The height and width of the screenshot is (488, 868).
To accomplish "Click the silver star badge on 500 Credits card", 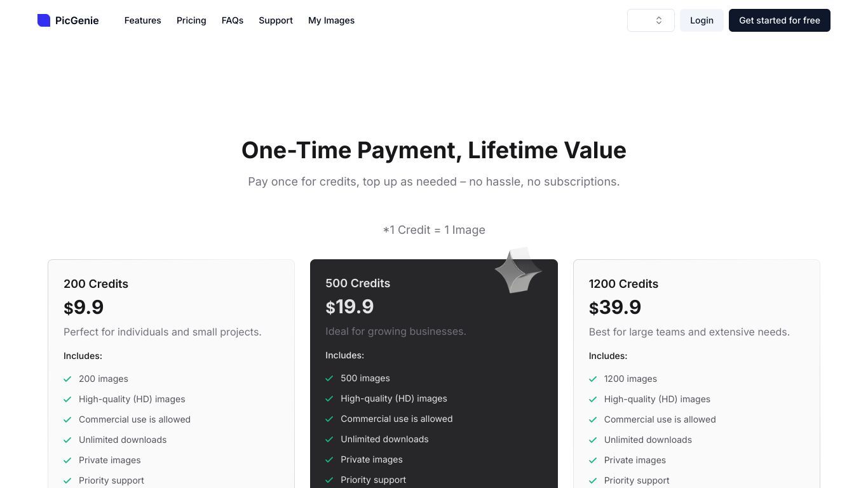I will point(518,271).
